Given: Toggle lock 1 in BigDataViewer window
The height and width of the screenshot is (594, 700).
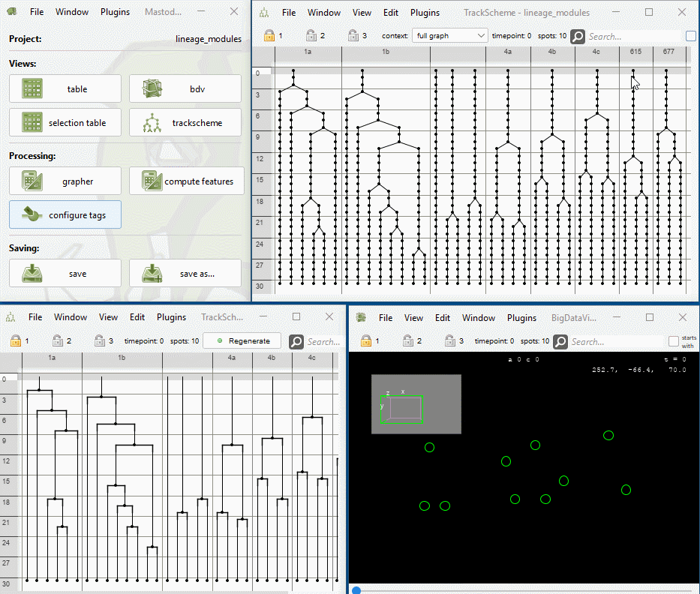Looking at the screenshot, I should coord(366,340).
